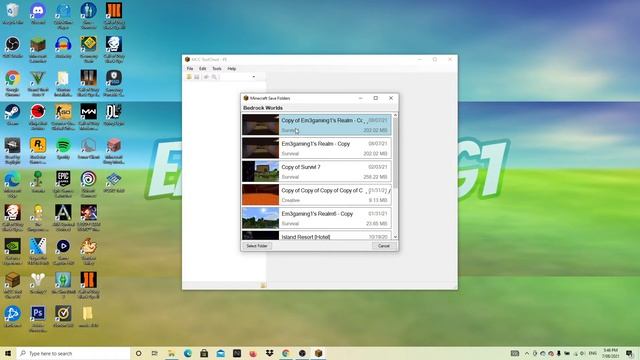Open the Microsoft Edge desktop icon
640x360 pixels.
click(x=13, y=184)
